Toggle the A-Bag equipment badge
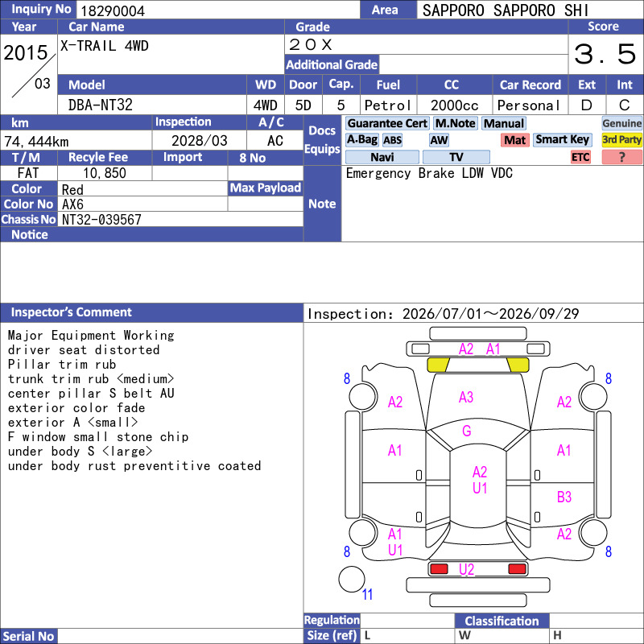This screenshot has height=644, width=644. point(361,139)
